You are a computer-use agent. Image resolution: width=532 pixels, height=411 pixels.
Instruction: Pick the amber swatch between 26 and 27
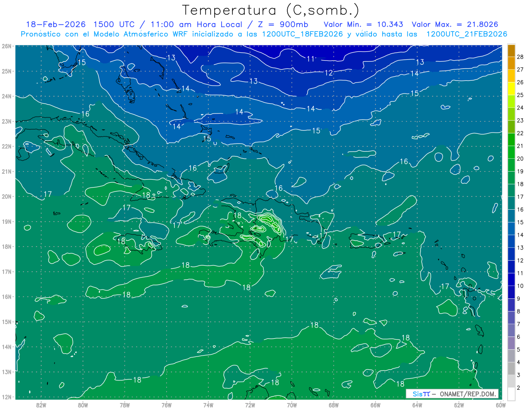(x=511, y=76)
